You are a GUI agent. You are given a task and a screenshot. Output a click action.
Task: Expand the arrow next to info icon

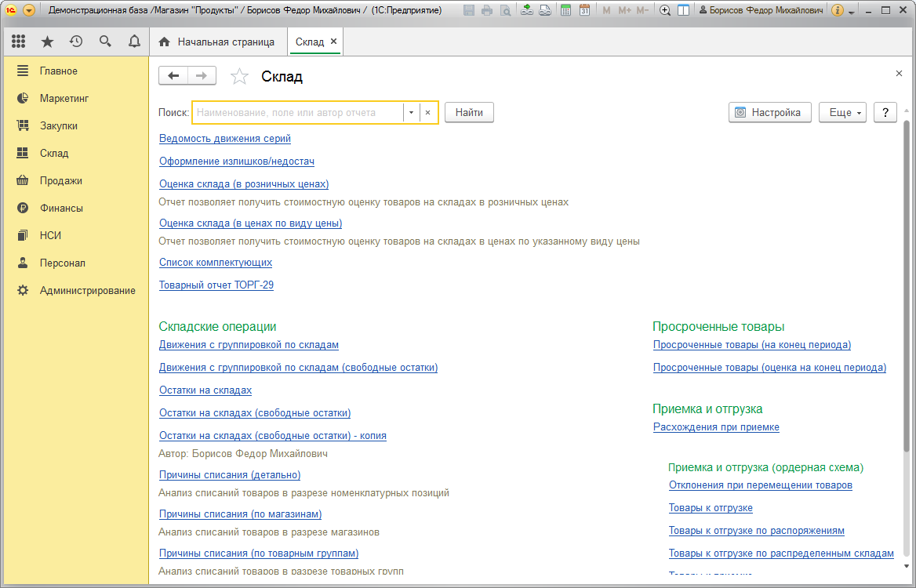pos(852,12)
